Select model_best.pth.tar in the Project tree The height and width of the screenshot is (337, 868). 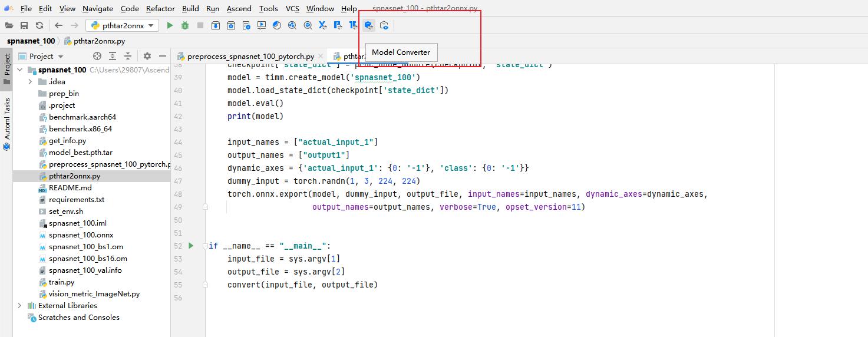tap(80, 152)
